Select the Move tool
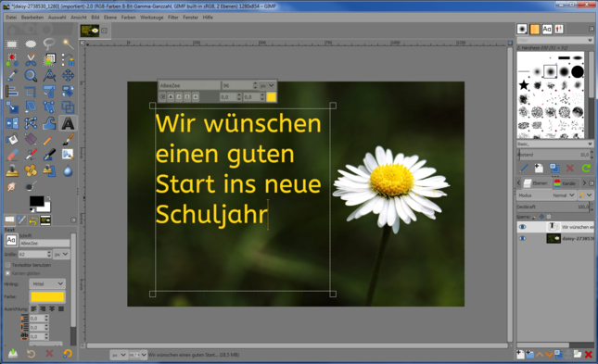Screen dimensions: 598x364 (x=68, y=76)
